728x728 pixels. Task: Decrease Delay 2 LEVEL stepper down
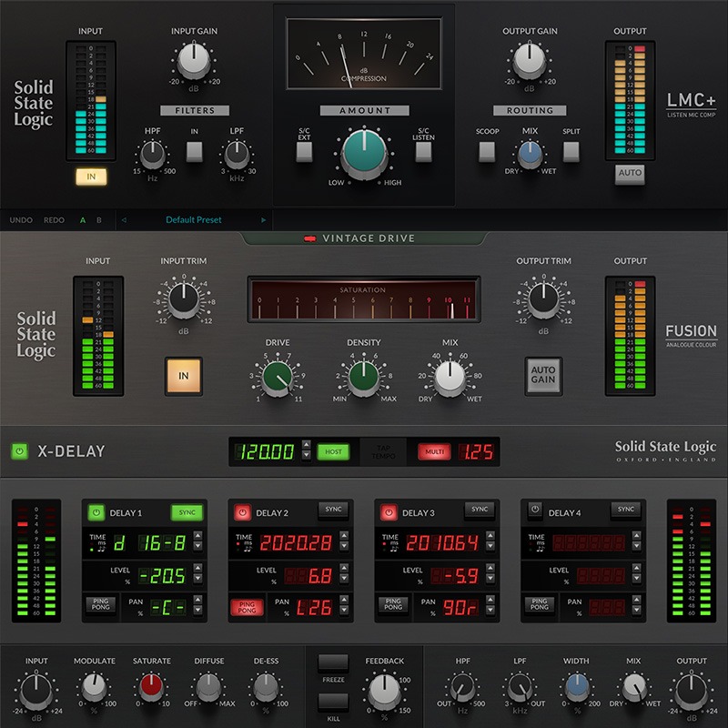pos(344,579)
